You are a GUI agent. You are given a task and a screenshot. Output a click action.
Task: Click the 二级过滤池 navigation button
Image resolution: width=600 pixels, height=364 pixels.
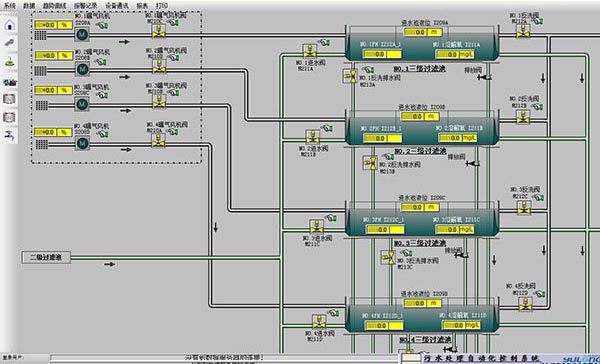pos(46,257)
